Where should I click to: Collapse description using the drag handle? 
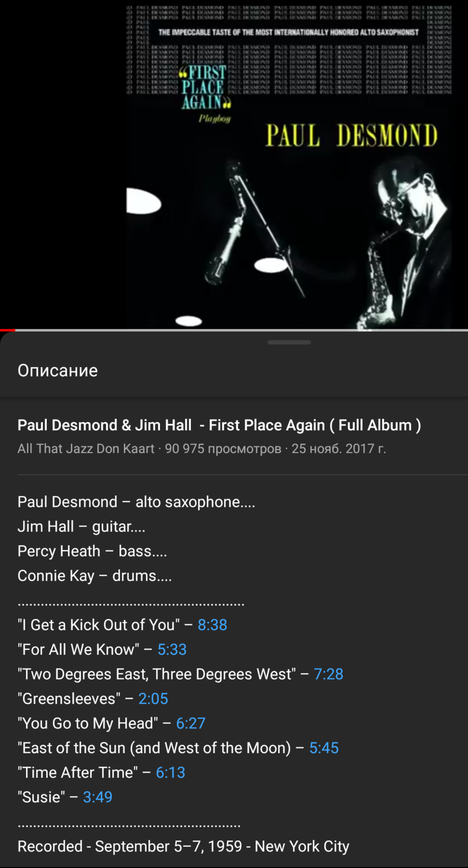(289, 342)
